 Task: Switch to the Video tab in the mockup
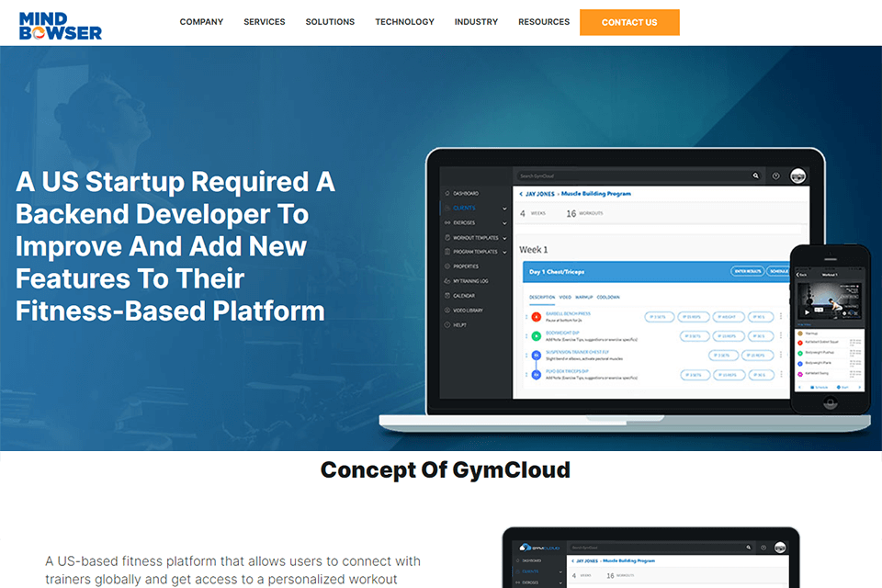tap(565, 297)
